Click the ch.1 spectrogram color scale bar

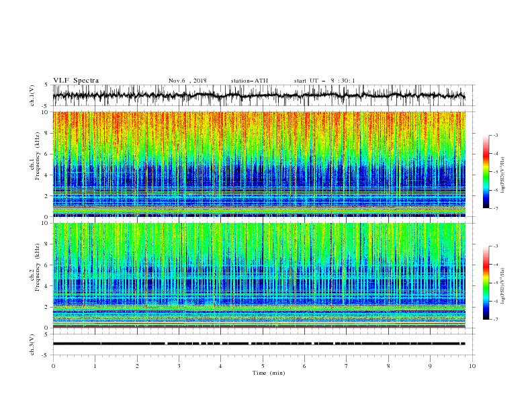click(x=486, y=172)
